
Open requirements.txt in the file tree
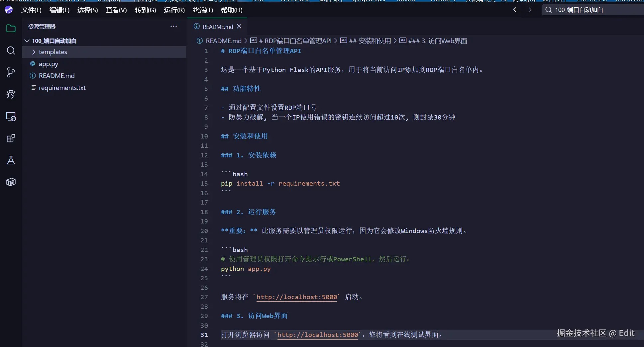(x=62, y=88)
